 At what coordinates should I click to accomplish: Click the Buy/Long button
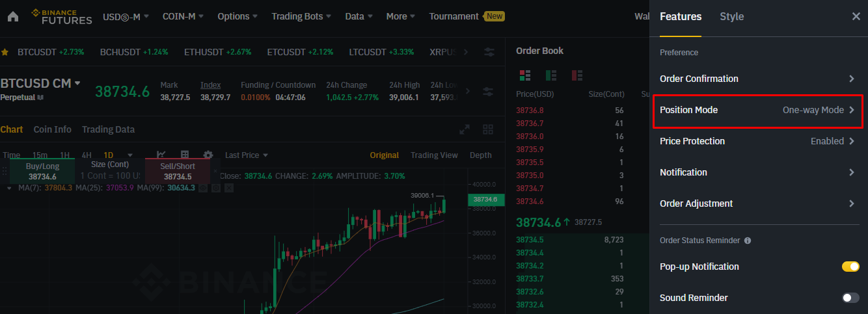pyautogui.click(x=42, y=172)
